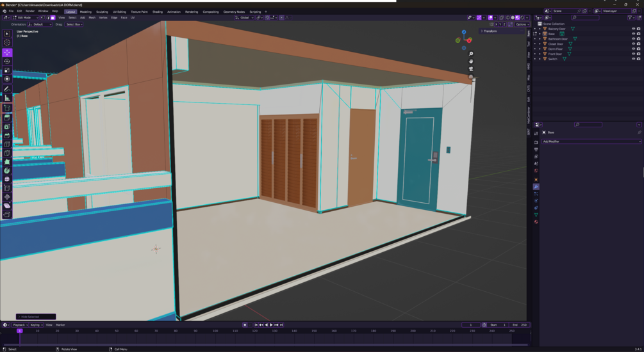Viewport: 644px width, 352px height.
Task: Select the Cursor tool
Action: [x=7, y=43]
